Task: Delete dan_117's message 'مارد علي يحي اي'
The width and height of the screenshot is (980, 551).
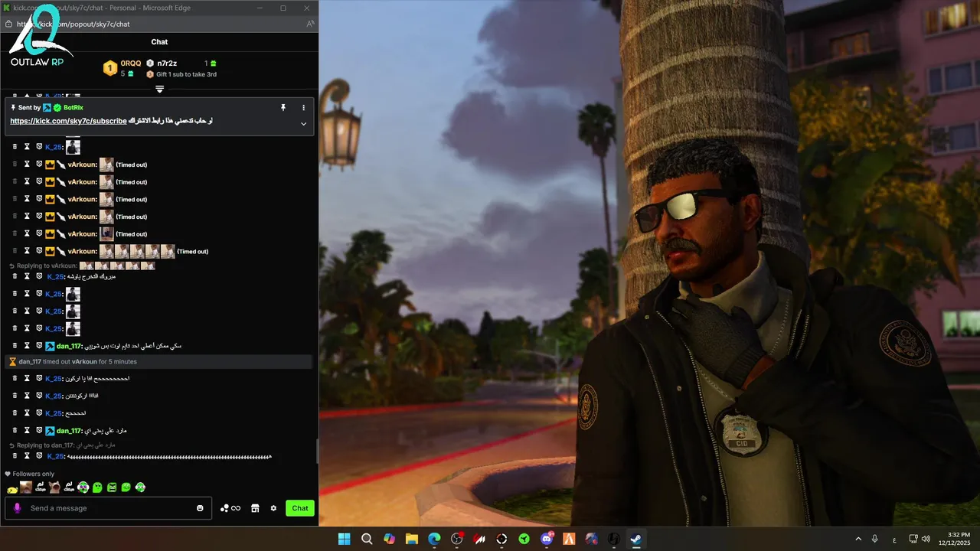Action: click(x=15, y=430)
